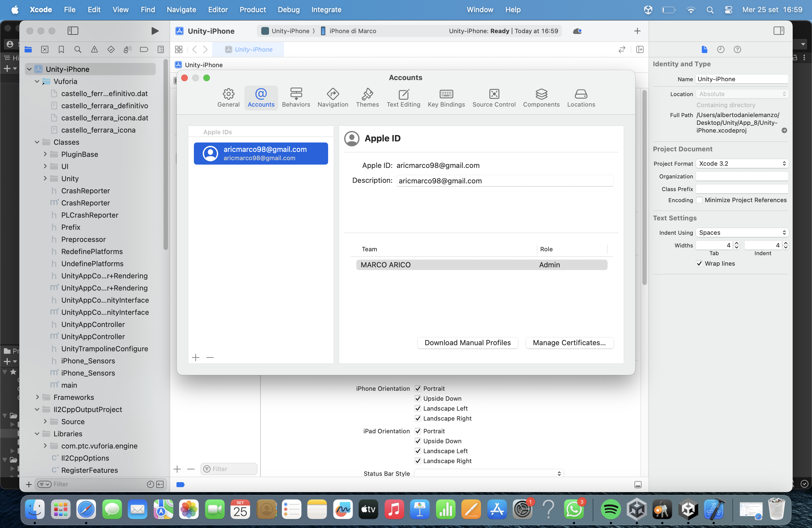Go back with editor back arrow

click(x=194, y=49)
